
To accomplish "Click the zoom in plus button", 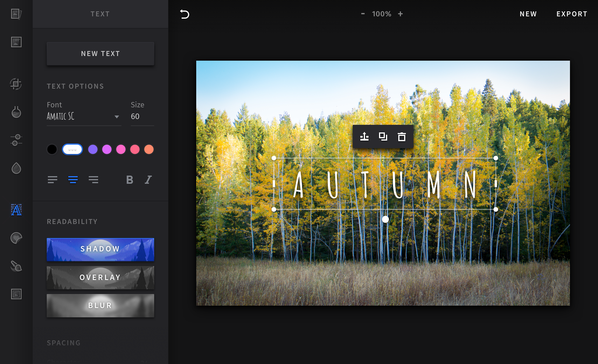I will (400, 14).
